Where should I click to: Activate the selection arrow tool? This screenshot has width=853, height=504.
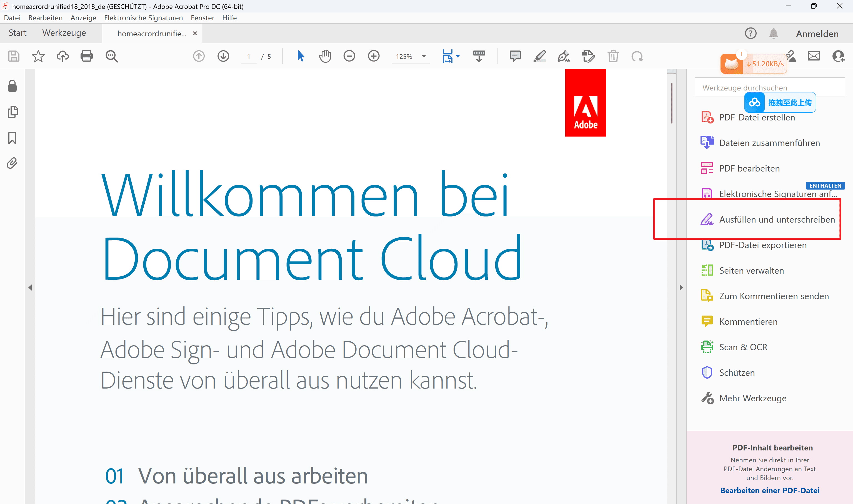(301, 56)
